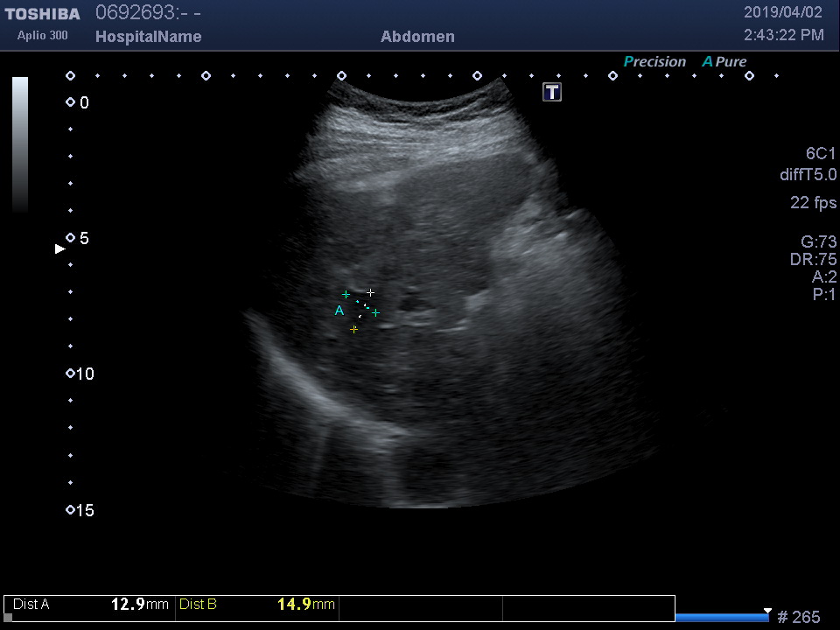Click the G:73 gain setting
This screenshot has width=840, height=630.
click(818, 242)
